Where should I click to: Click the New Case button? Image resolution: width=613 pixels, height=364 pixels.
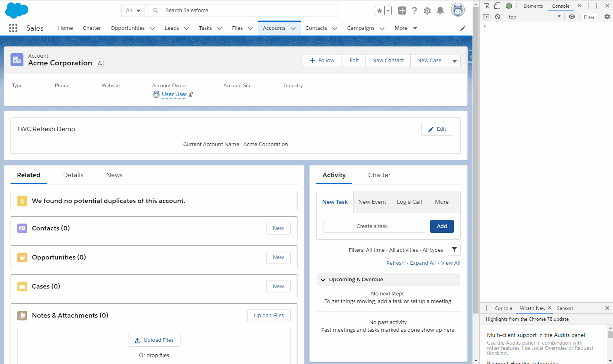tap(429, 61)
